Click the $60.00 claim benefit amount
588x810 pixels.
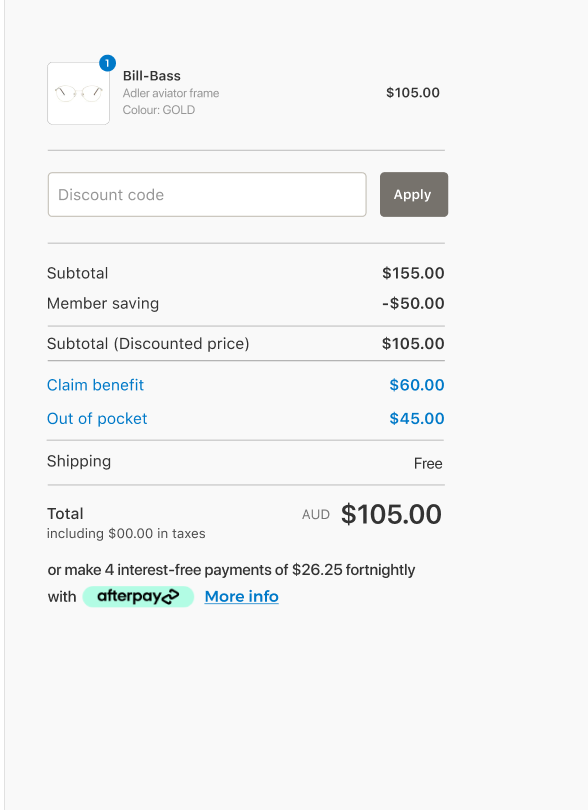(416, 385)
